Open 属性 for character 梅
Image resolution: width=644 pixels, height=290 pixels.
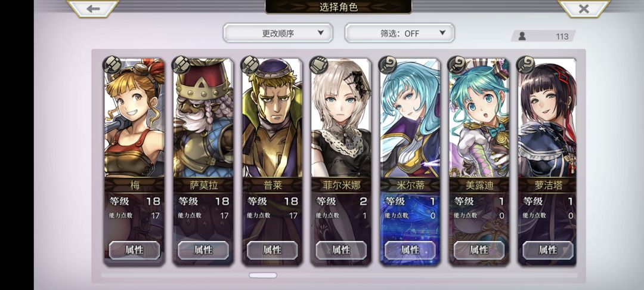click(x=134, y=250)
